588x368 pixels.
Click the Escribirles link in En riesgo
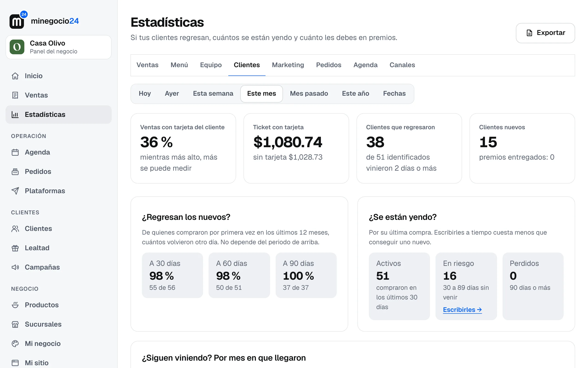[x=462, y=310]
